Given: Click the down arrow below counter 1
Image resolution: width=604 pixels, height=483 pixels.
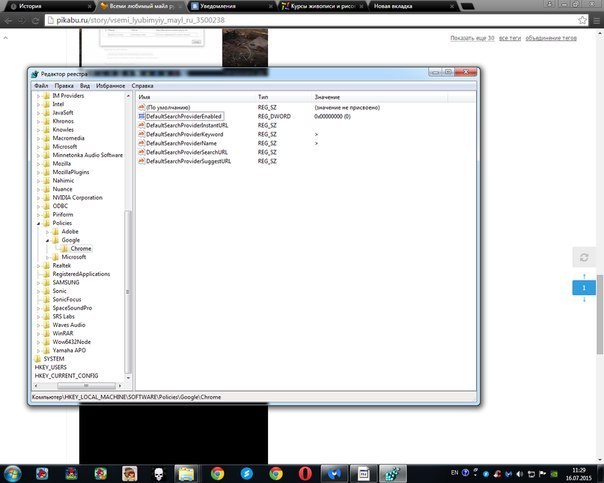Looking at the screenshot, I should click(584, 299).
